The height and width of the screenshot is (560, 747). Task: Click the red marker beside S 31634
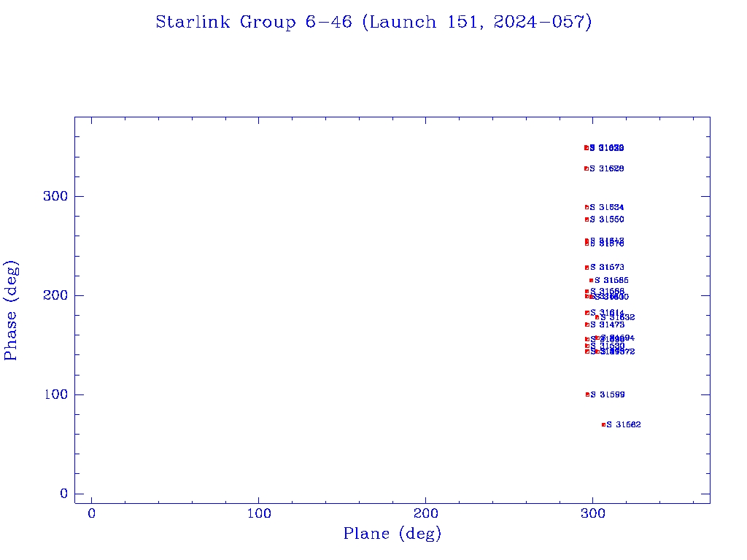coord(587,207)
